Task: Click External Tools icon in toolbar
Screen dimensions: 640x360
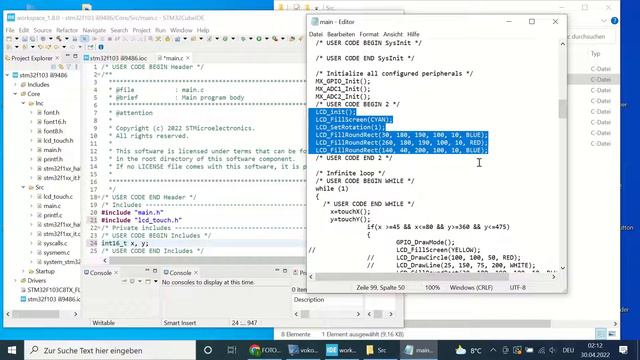Action: click(x=275, y=39)
